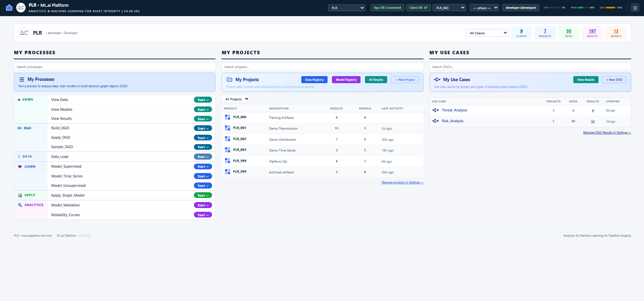Click the My Projects folder icon
The image size is (644, 301).
(x=230, y=79)
